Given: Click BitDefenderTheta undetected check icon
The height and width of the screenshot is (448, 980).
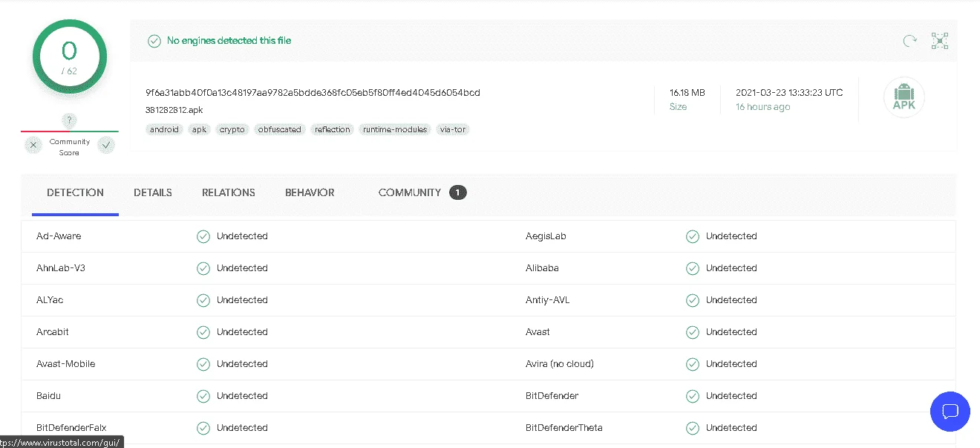Looking at the screenshot, I should pyautogui.click(x=693, y=428).
